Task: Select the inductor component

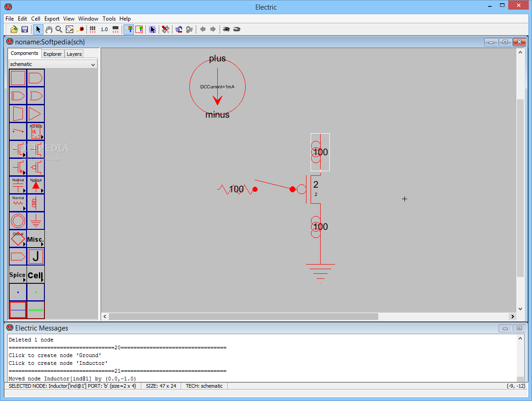Action: (x=36, y=203)
